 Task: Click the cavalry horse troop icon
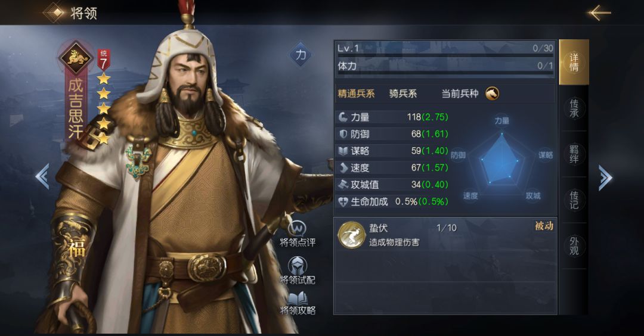(x=493, y=94)
